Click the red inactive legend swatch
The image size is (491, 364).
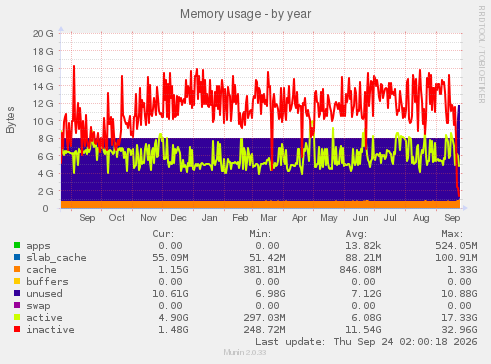point(17,329)
